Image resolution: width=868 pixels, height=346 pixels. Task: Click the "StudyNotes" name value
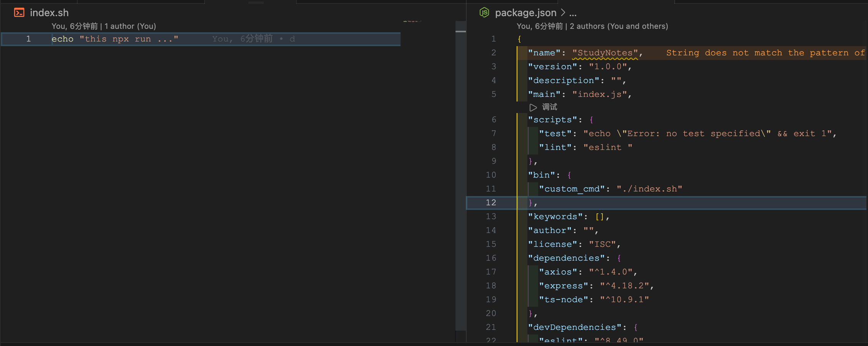pyautogui.click(x=605, y=53)
